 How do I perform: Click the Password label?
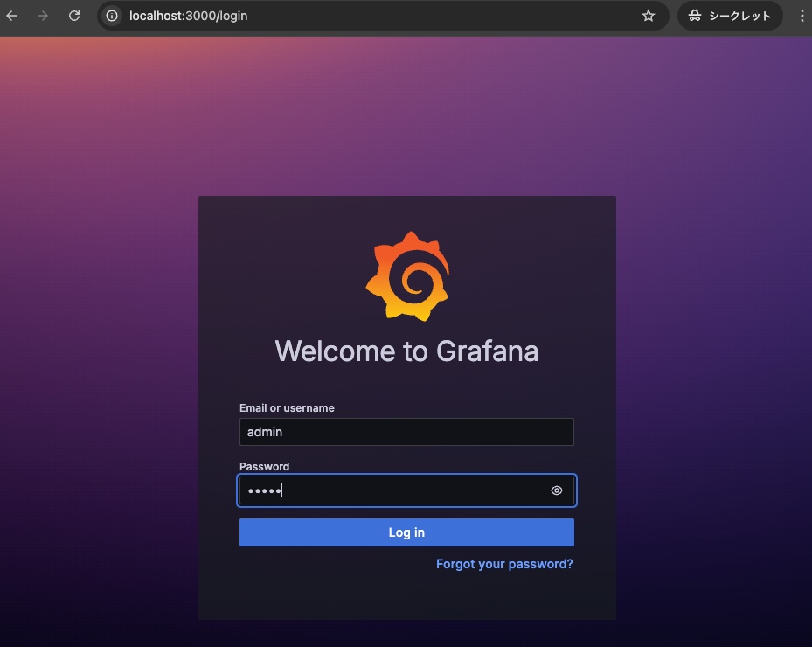pos(264,466)
